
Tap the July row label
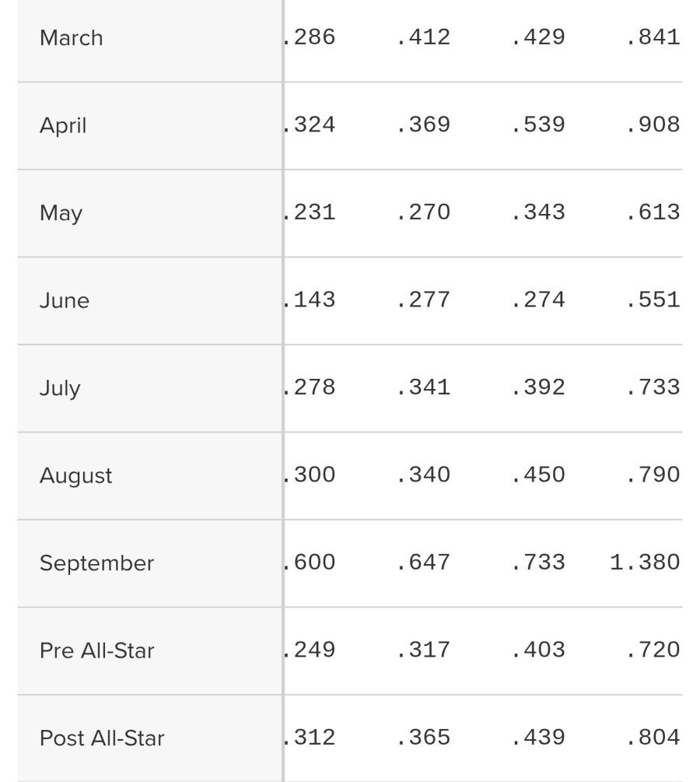coord(60,388)
